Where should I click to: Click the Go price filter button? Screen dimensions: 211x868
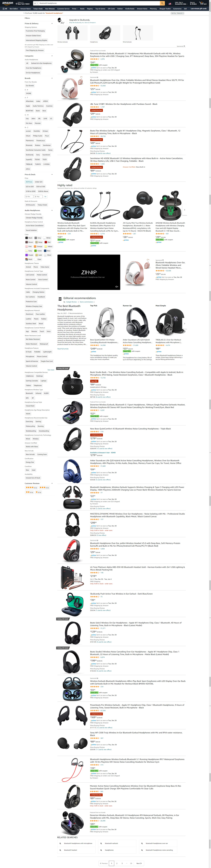tap(45, 197)
